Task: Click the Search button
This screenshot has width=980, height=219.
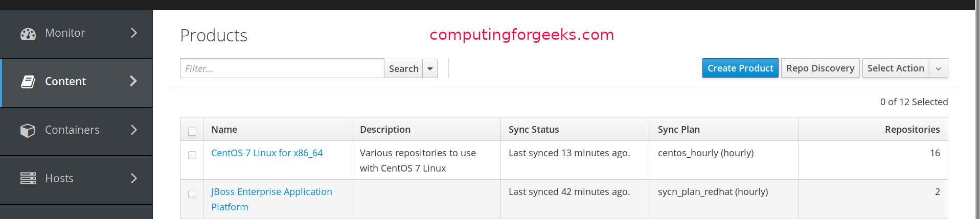Action: click(x=403, y=68)
